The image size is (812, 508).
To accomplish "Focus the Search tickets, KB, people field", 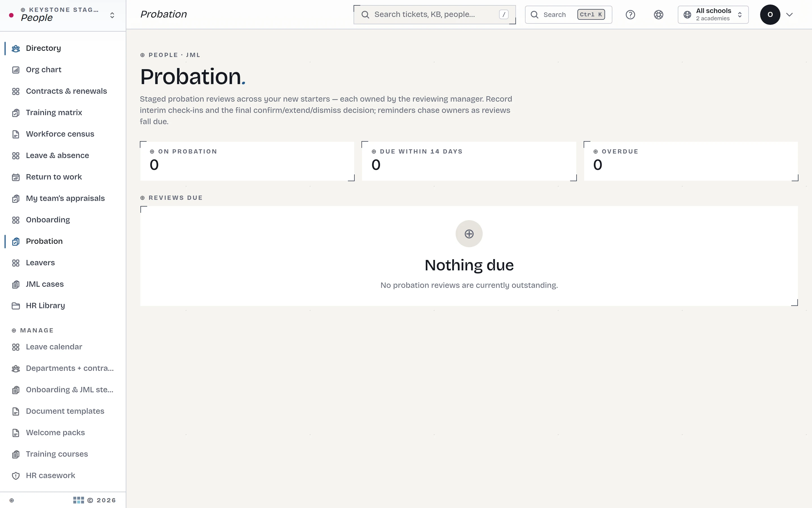I will point(434,15).
